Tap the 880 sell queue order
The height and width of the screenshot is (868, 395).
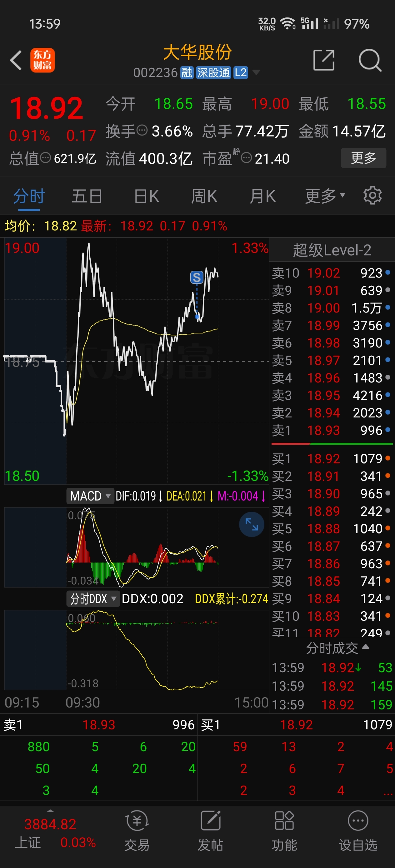coord(38,747)
